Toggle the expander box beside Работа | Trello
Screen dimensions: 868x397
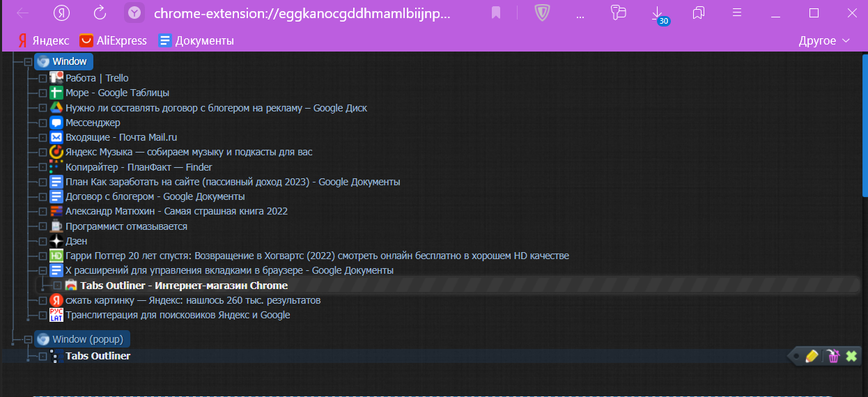[42, 78]
